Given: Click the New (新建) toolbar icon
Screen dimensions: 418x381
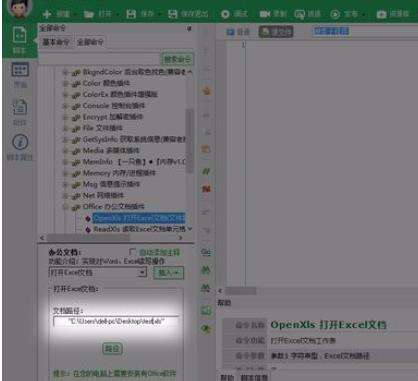Looking at the screenshot, I should (x=47, y=14).
